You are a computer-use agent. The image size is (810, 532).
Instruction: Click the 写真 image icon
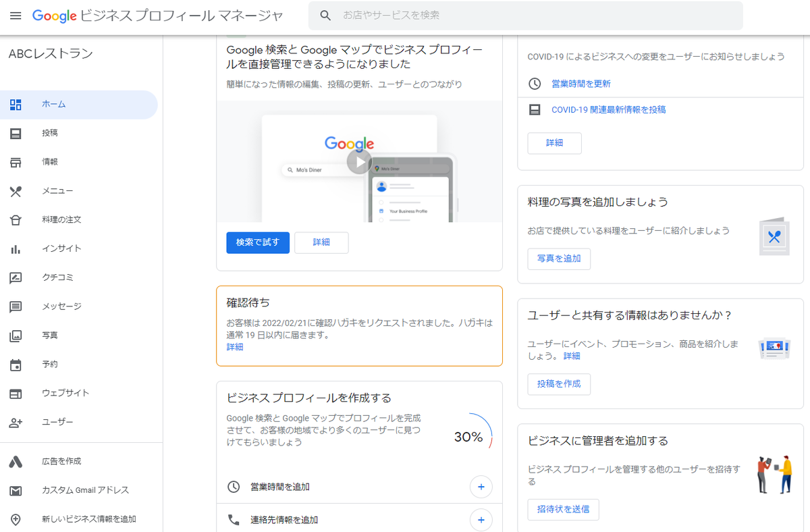pyautogui.click(x=16, y=336)
